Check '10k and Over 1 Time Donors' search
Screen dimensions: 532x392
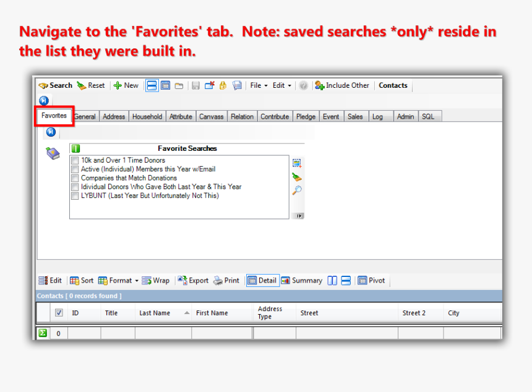(x=75, y=160)
